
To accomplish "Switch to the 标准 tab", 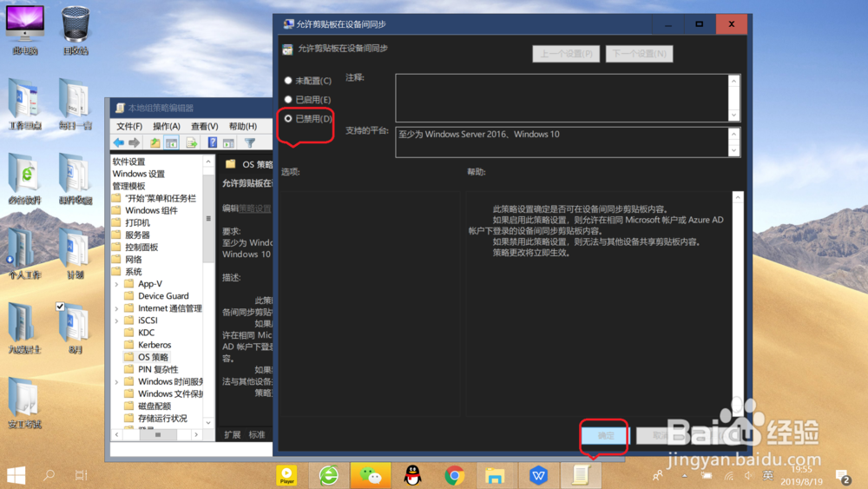I will [257, 435].
